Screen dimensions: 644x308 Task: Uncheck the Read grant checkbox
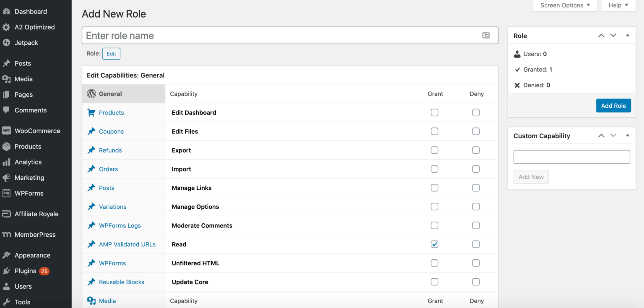click(x=434, y=244)
